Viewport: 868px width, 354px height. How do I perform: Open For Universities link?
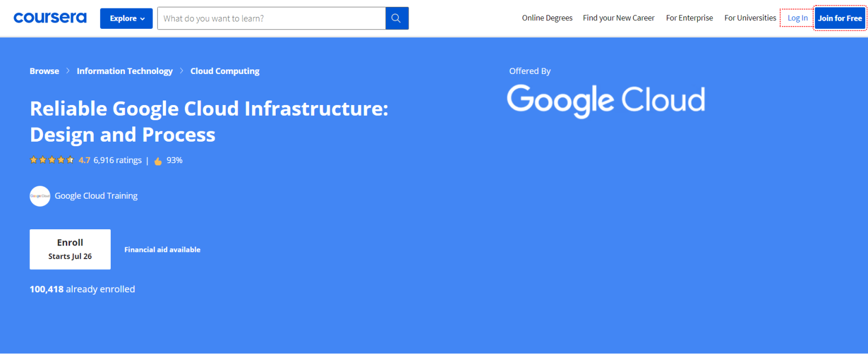coord(750,18)
